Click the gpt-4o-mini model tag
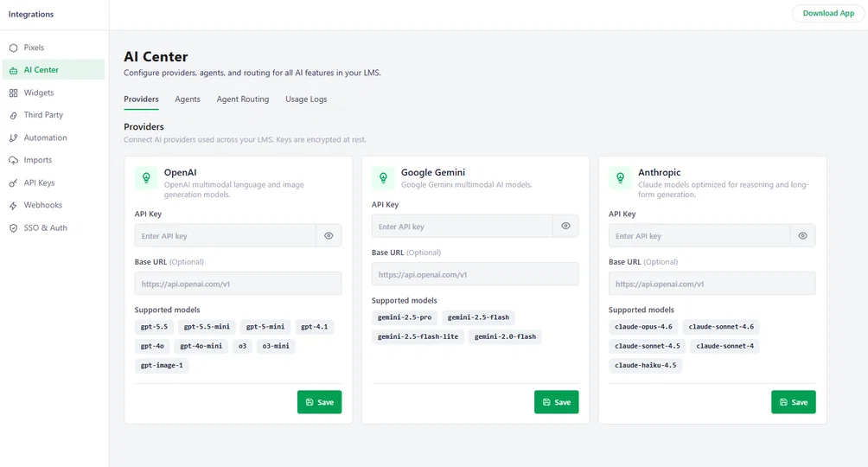Image resolution: width=868 pixels, height=467 pixels. 201,346
